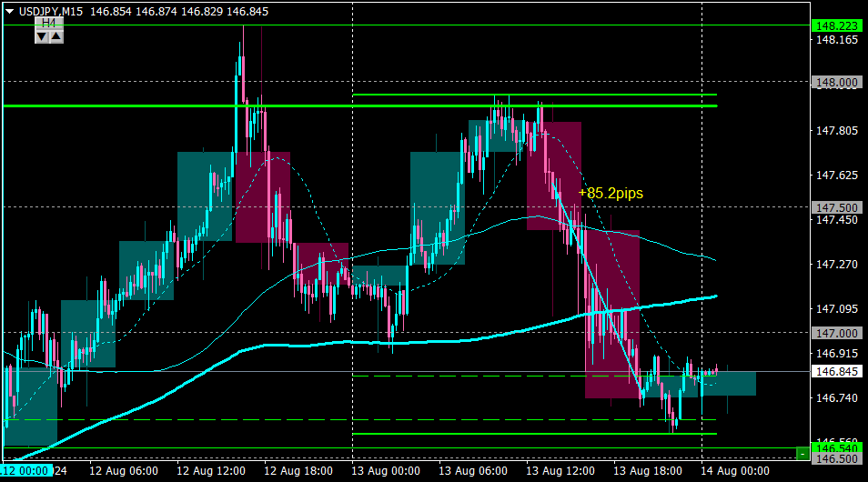
Task: Click the current price 146.845 label
Action: (836, 371)
